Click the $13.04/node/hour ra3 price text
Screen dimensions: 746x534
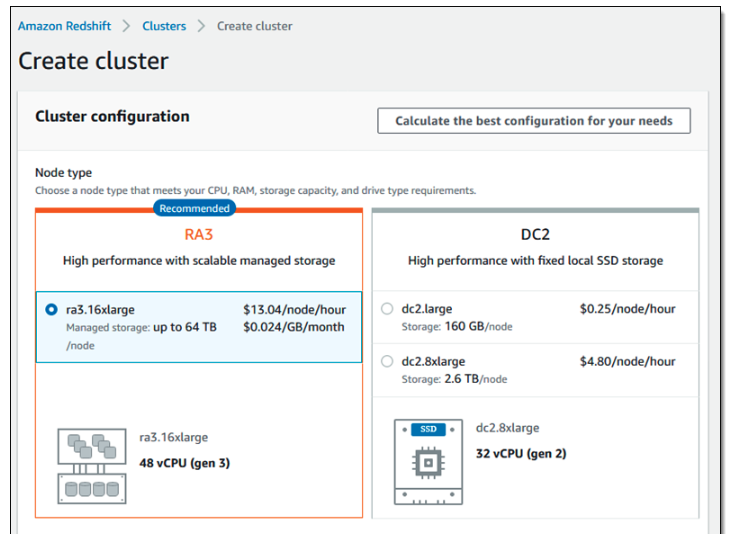pos(294,310)
